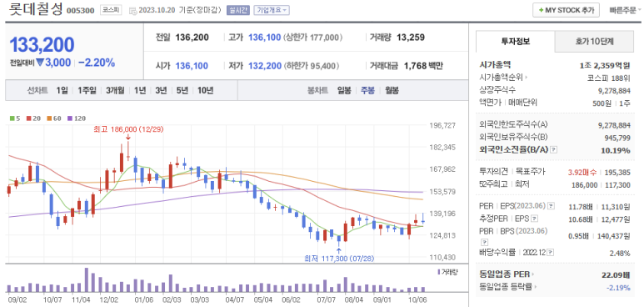Click the purple 120-day moving average legend swatch

[70, 118]
